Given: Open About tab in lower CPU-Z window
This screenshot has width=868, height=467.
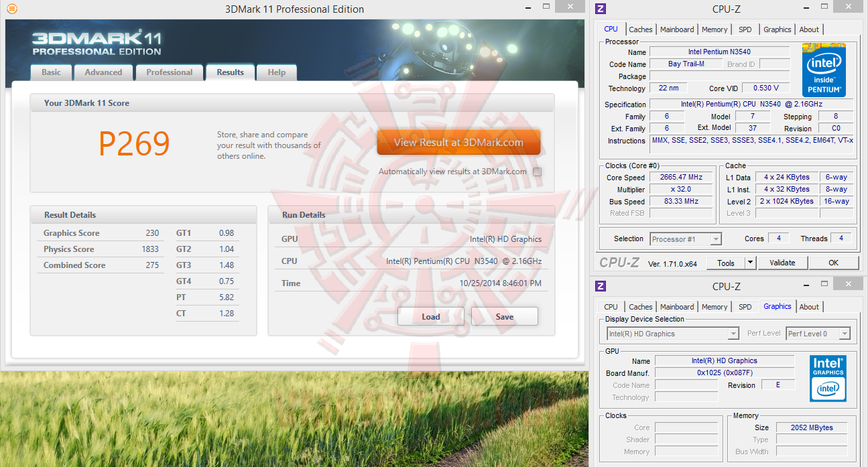Looking at the screenshot, I should click(x=809, y=307).
